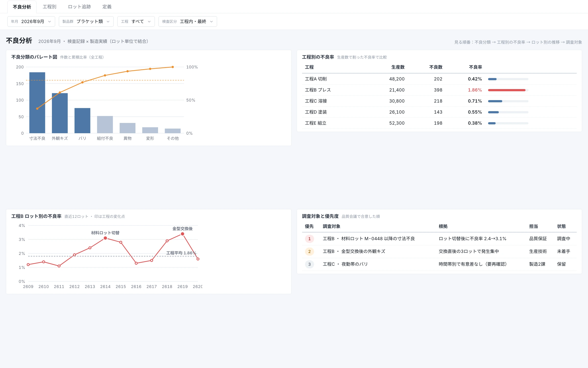The width and height of the screenshot is (588, 368).
Task: Click the 工程平均 1.86% reference line label
Action: (181, 253)
